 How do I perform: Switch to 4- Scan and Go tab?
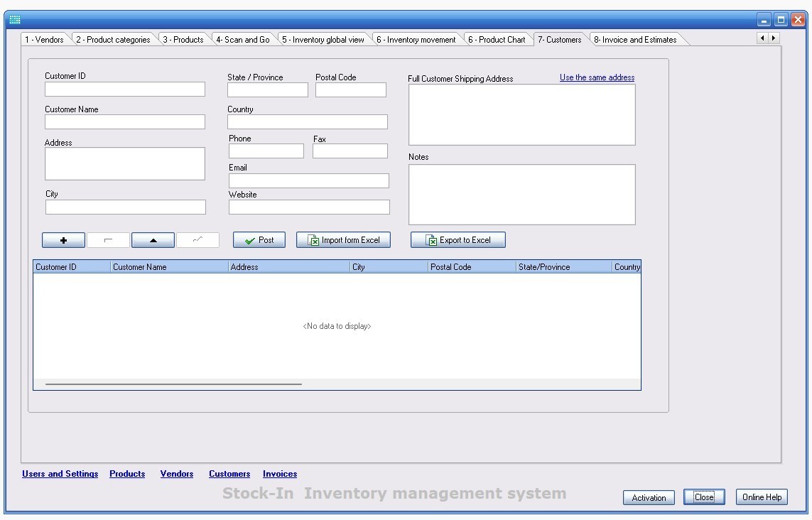pyautogui.click(x=243, y=39)
